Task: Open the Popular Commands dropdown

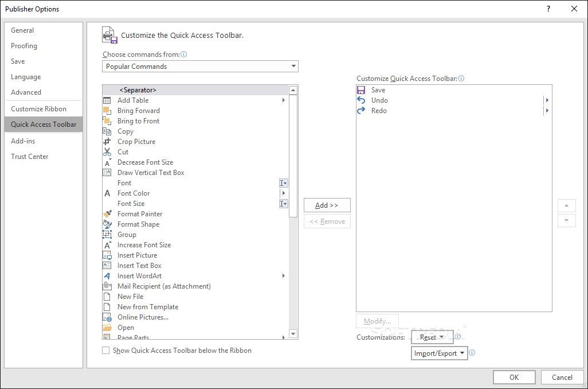Action: 200,67
